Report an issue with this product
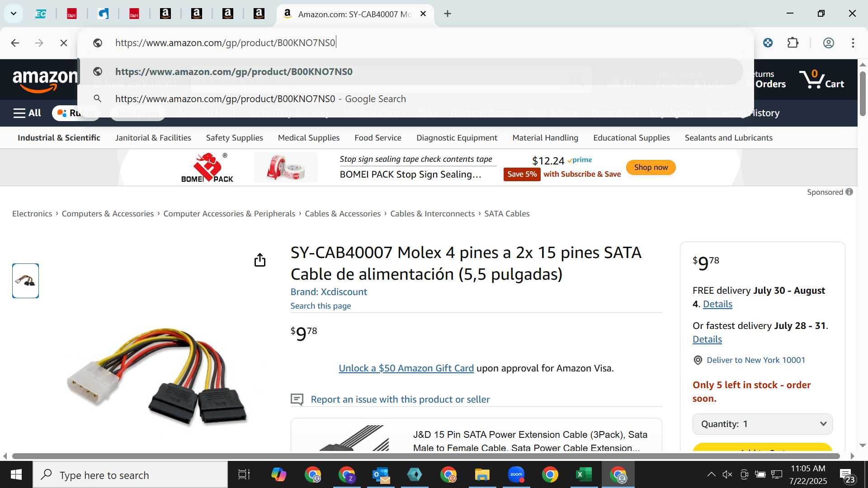868x488 pixels. pyautogui.click(x=400, y=399)
